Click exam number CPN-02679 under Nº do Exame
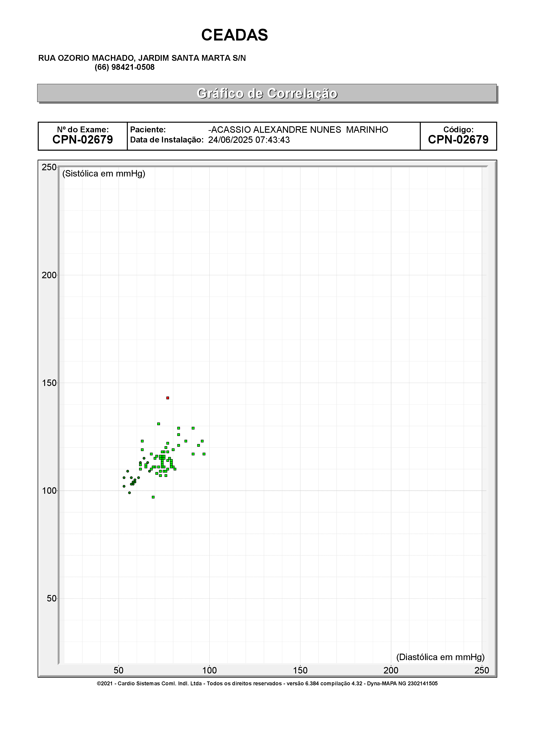Screen dimensions: 535x756 point(83,140)
